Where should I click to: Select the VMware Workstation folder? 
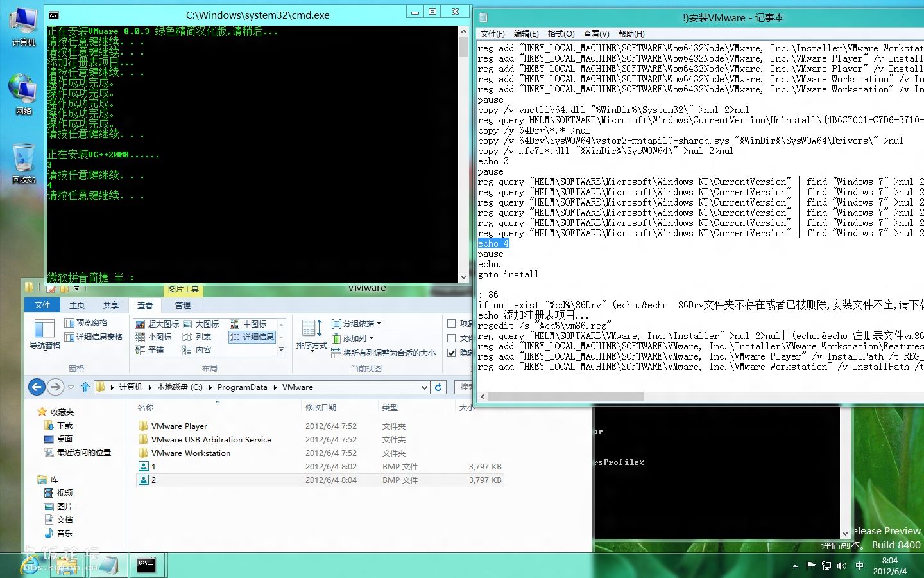tap(191, 453)
